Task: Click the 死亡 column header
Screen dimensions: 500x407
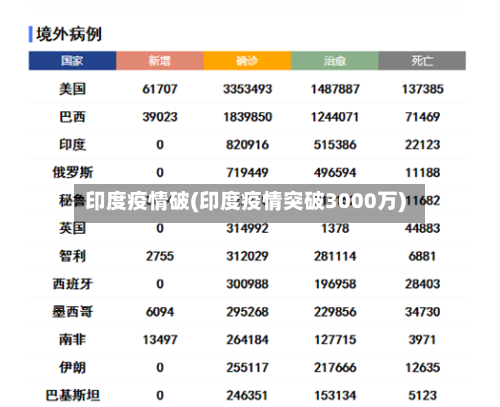Action: [422, 61]
